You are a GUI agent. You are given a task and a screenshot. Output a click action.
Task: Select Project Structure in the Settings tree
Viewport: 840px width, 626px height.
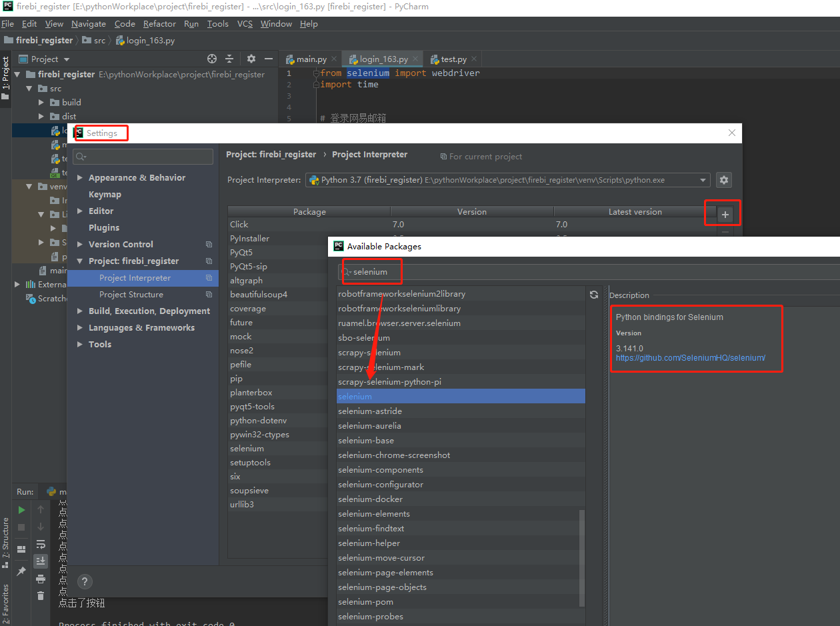pos(131,295)
